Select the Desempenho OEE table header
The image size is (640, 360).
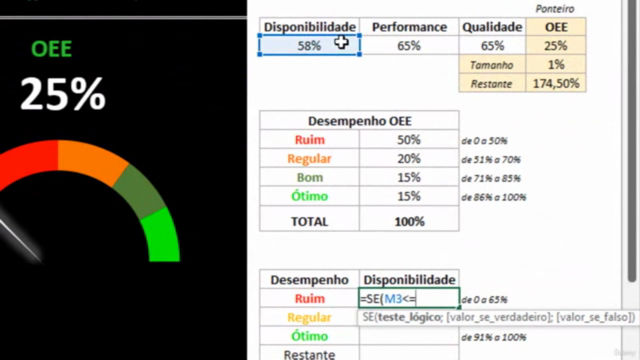[x=359, y=121]
